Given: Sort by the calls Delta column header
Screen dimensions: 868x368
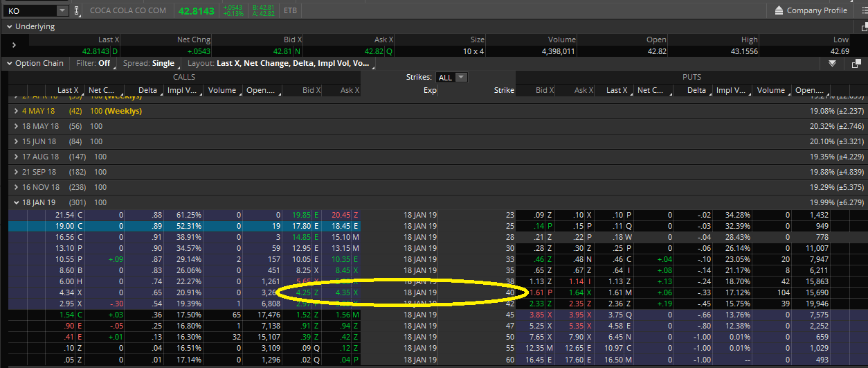Looking at the screenshot, I should click(147, 90).
